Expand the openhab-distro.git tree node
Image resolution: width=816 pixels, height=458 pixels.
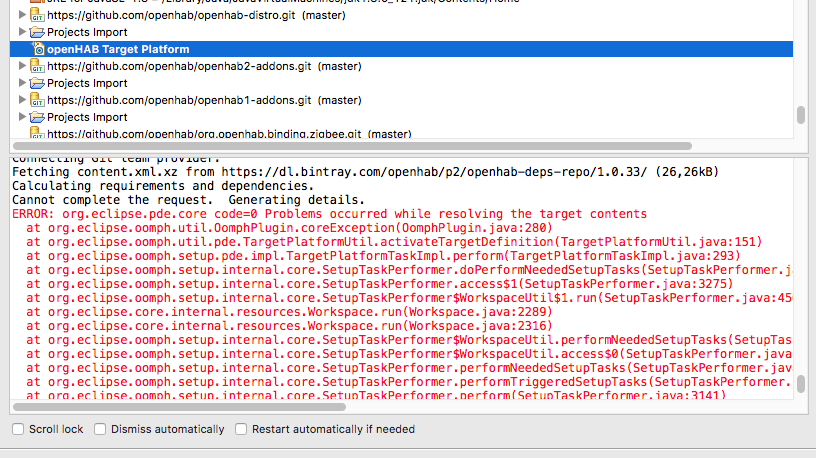pos(22,15)
